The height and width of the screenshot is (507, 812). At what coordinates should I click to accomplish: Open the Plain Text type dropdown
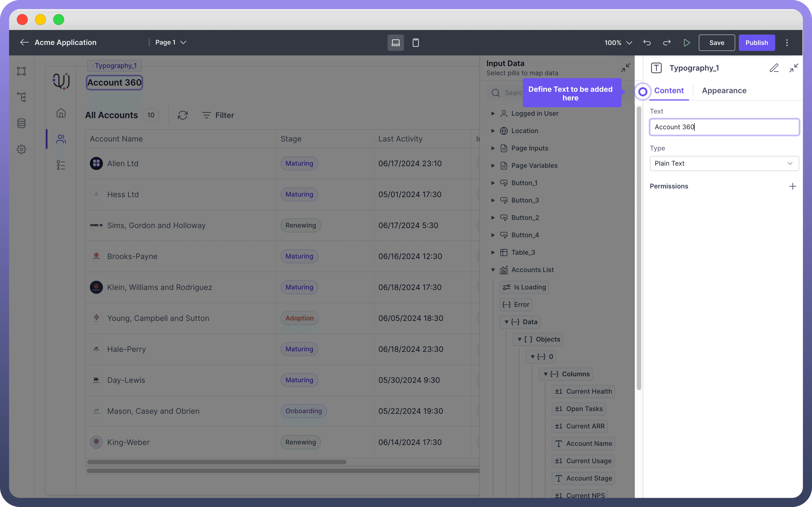click(x=724, y=163)
